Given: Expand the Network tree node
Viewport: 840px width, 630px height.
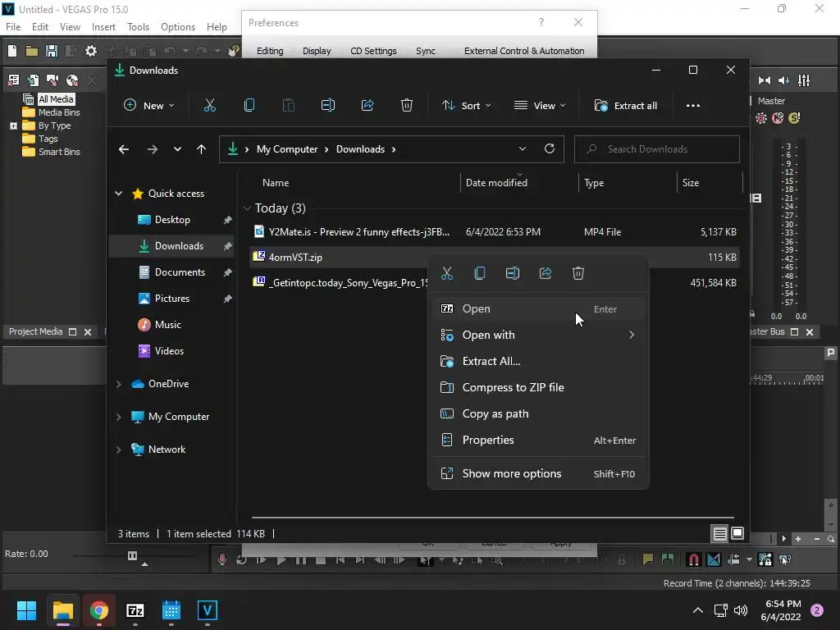Looking at the screenshot, I should tap(118, 450).
